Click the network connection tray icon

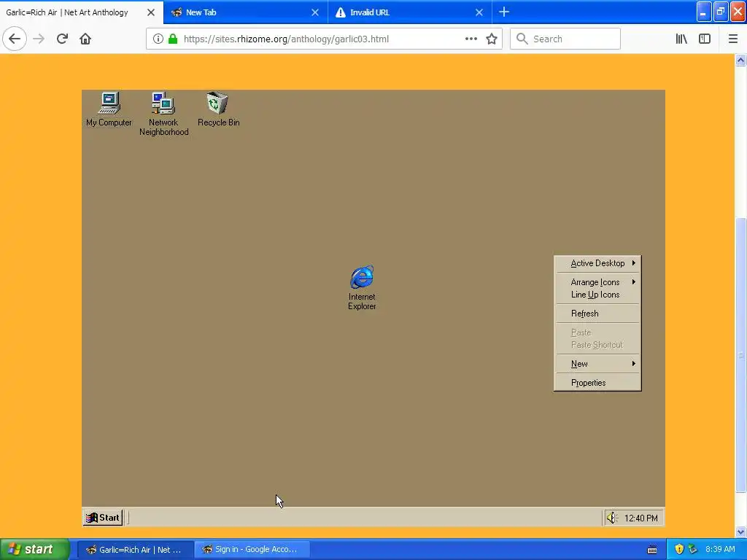pyautogui.click(x=693, y=549)
